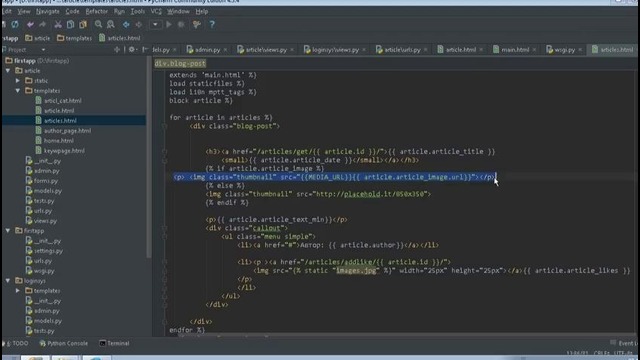Collapse the article folder in project tree

(x=8, y=71)
